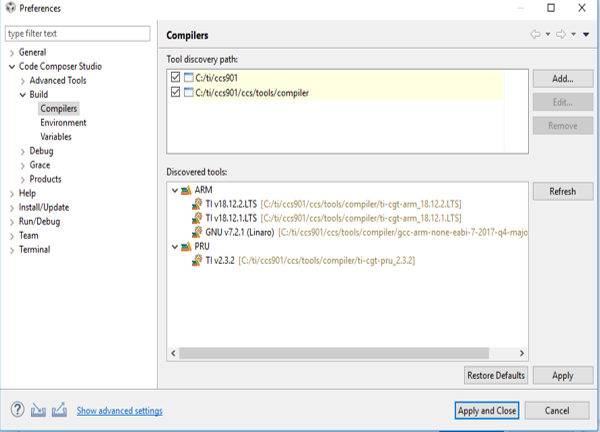Open the Help icon in bottom corner
The width and height of the screenshot is (600, 432).
17,410
